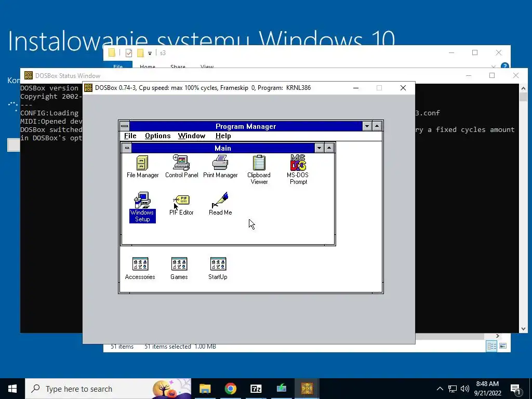Select the StartUp program group icon
This screenshot has width=532, height=399.
218,269
